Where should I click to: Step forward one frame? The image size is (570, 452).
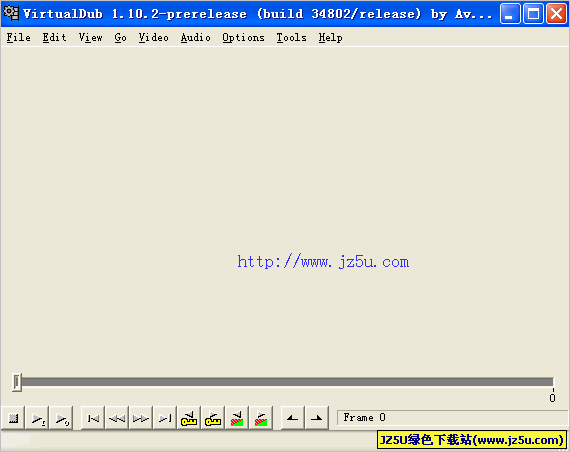pos(141,418)
